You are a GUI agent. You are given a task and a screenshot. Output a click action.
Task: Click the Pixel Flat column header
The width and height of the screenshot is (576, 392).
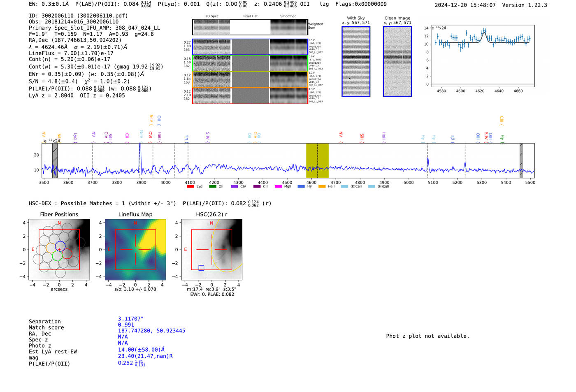pos(250,16)
